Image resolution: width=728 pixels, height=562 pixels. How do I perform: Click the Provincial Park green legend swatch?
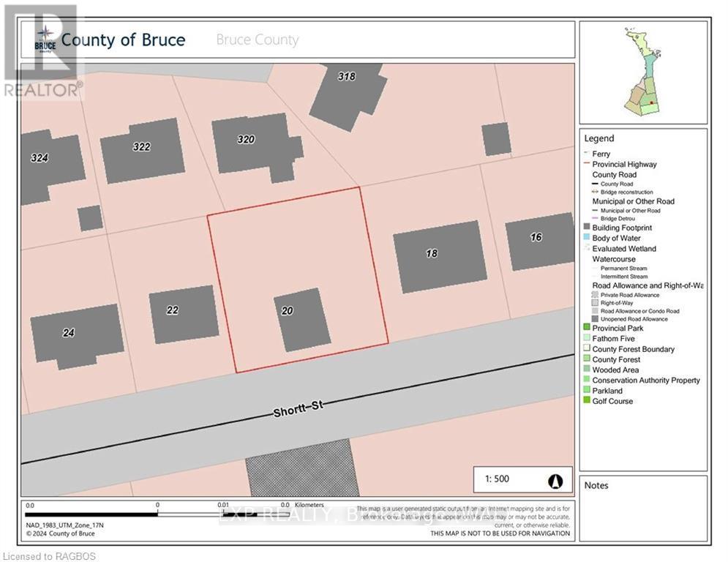coord(587,329)
